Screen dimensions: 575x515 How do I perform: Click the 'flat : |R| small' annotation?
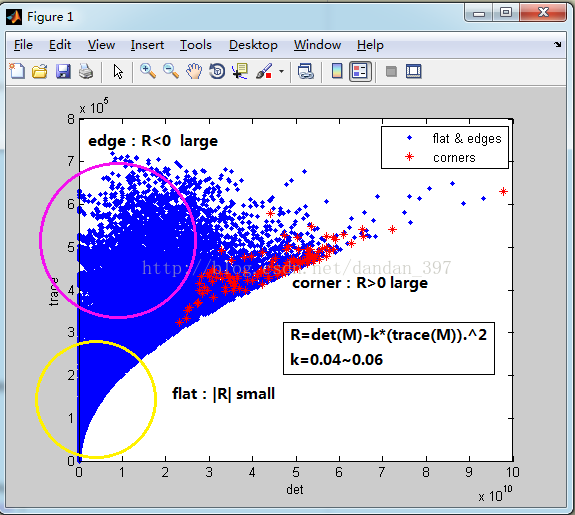223,394
